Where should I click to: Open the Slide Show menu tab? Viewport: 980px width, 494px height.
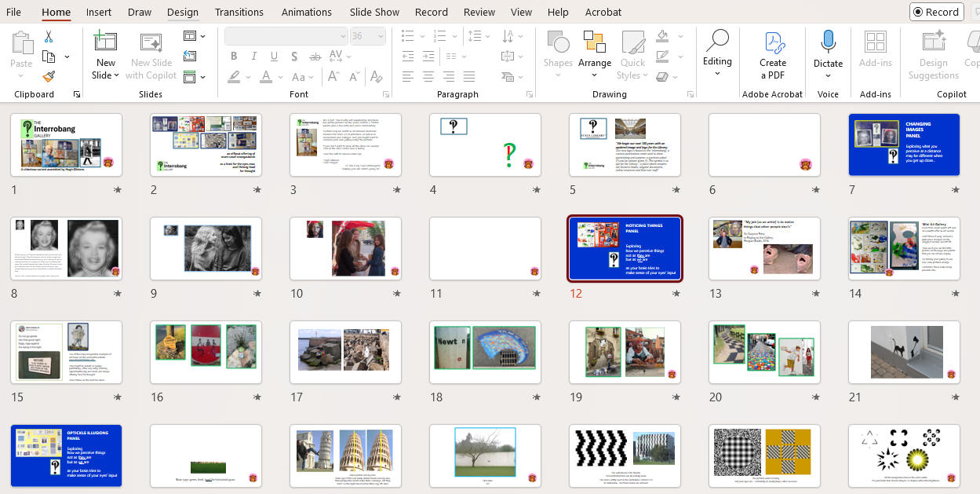(x=374, y=12)
